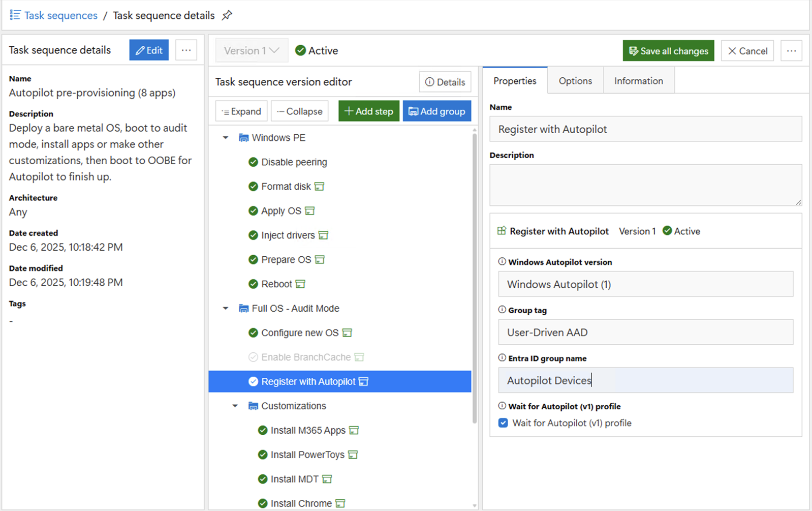Image resolution: width=812 pixels, height=511 pixels.
Task: Collapse the Full OS - Audit Mode group
Action: click(x=226, y=309)
